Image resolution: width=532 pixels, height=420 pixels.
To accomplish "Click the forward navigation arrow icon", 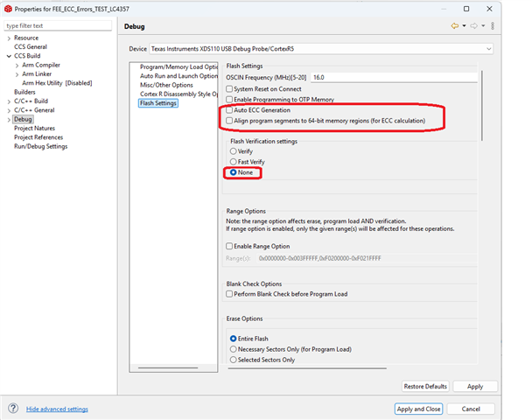I will click(475, 26).
